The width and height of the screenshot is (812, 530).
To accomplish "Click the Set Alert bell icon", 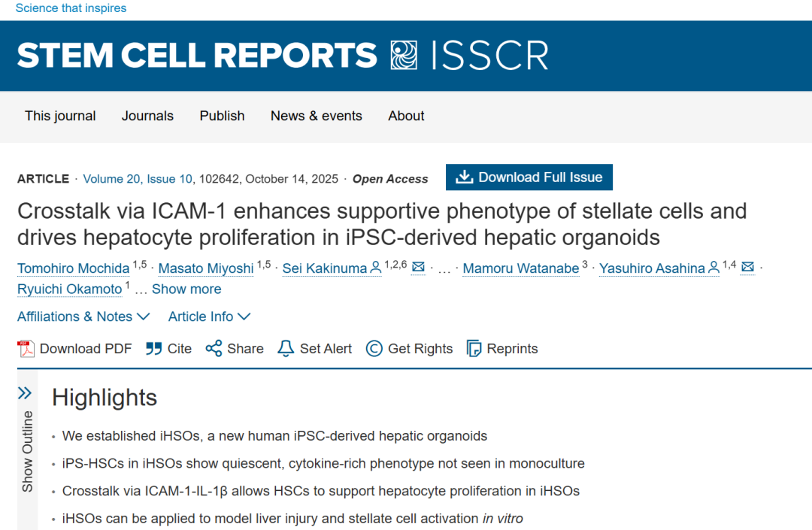I will click(286, 349).
